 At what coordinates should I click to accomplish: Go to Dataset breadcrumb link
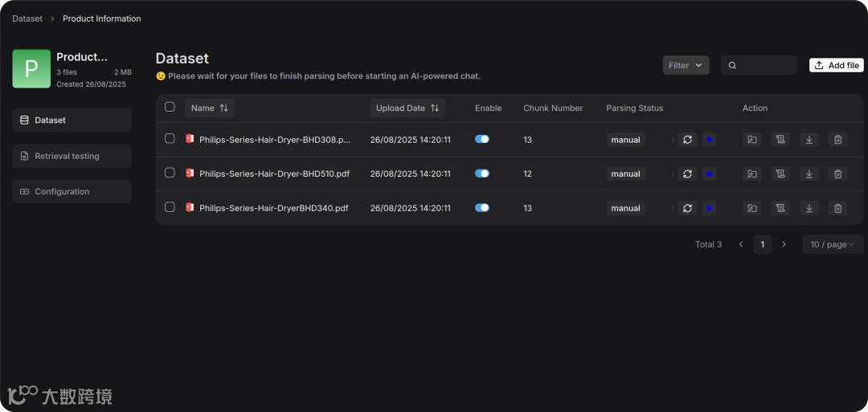(x=27, y=18)
